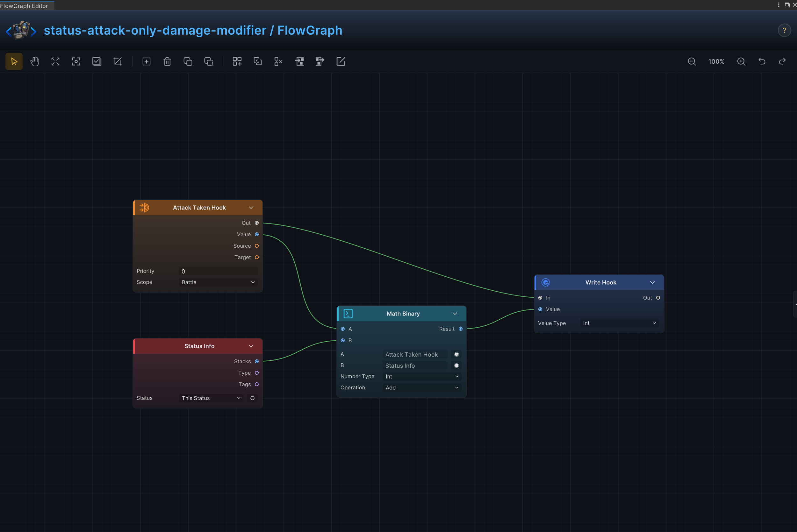Click the circle toggle beside This Status
Image resolution: width=797 pixels, height=532 pixels.
click(252, 398)
